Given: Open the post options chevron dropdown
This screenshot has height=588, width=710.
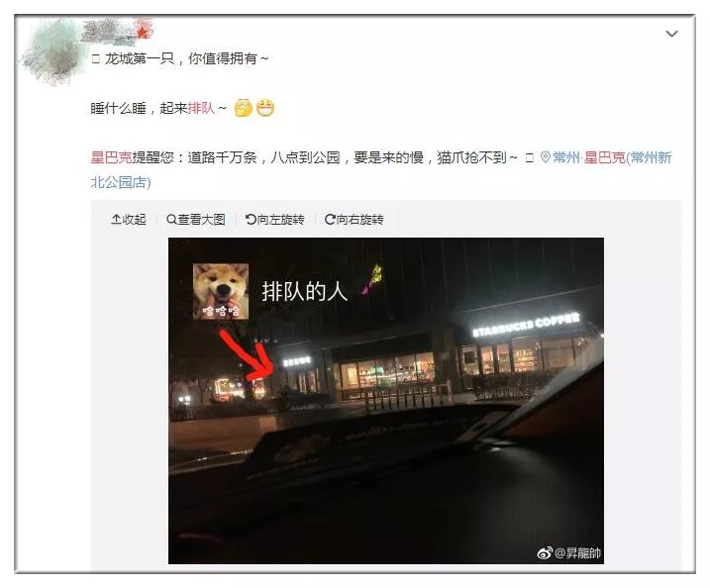Looking at the screenshot, I should click(671, 34).
